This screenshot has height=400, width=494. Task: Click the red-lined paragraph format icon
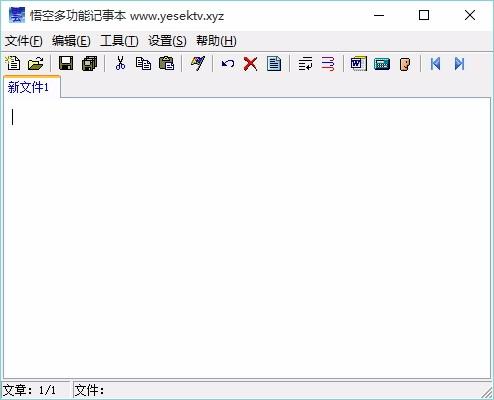click(328, 63)
